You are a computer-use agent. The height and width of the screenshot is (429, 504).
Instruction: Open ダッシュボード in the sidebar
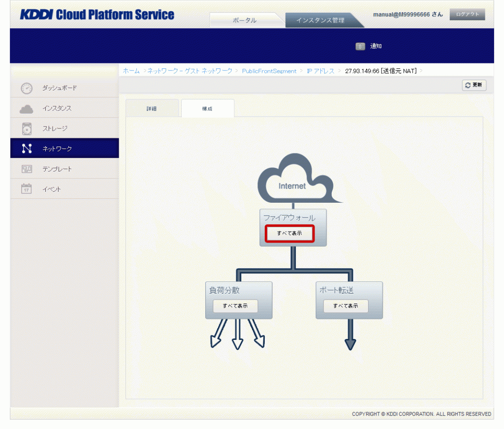64,88
